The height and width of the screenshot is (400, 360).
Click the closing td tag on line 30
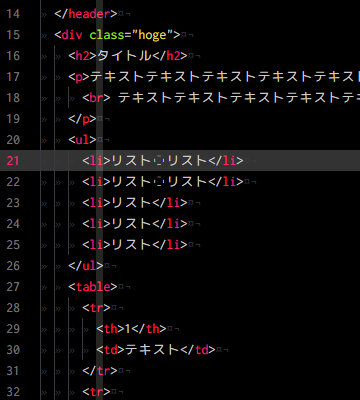pyautogui.click(x=198, y=350)
